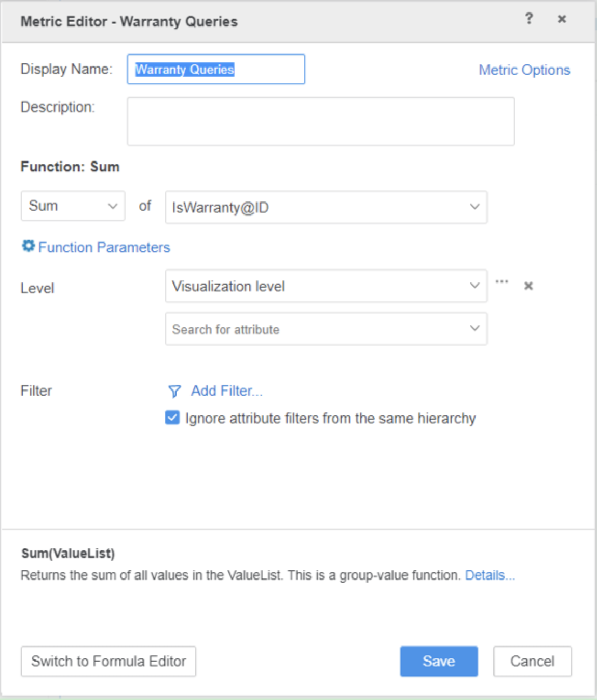Click Switch to Formula Editor button
The image size is (597, 700).
point(108,661)
